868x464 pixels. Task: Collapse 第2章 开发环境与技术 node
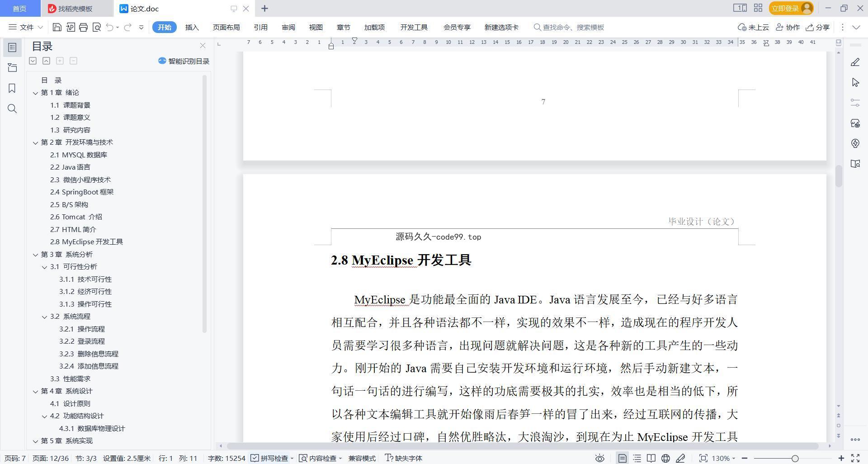35,142
